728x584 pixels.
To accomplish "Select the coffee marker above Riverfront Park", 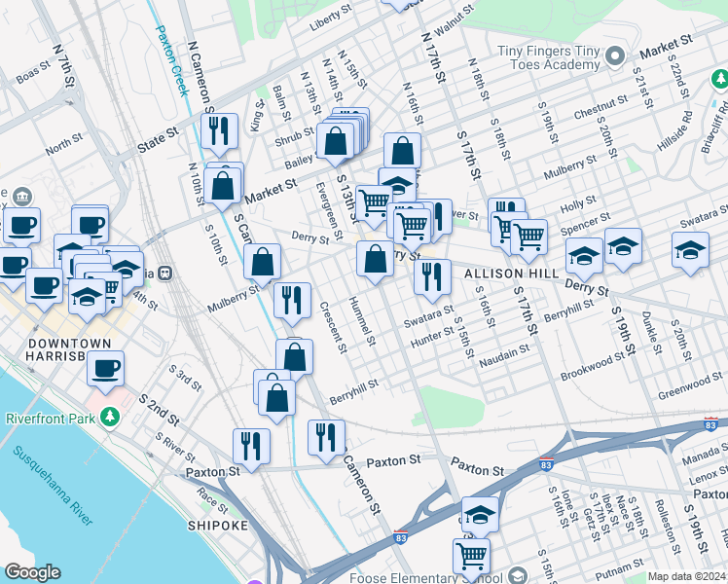I will [105, 370].
